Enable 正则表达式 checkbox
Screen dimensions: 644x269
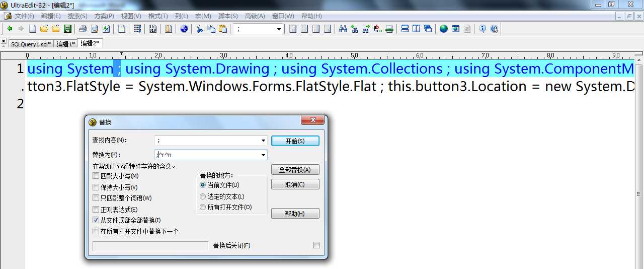96,209
